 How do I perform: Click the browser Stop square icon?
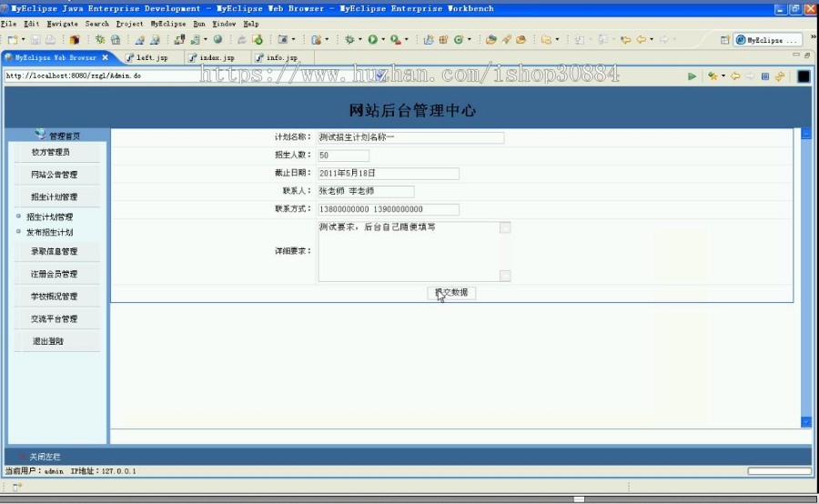[764, 76]
